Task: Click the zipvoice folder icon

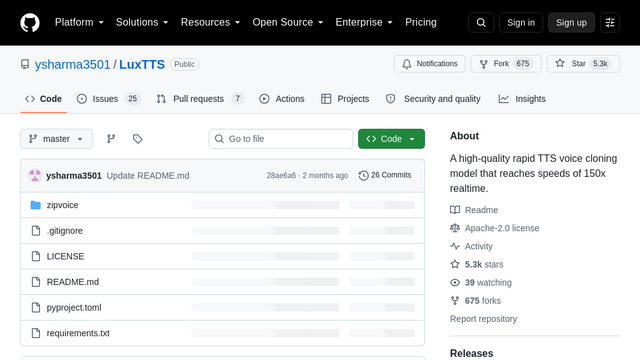Action: [x=36, y=205]
